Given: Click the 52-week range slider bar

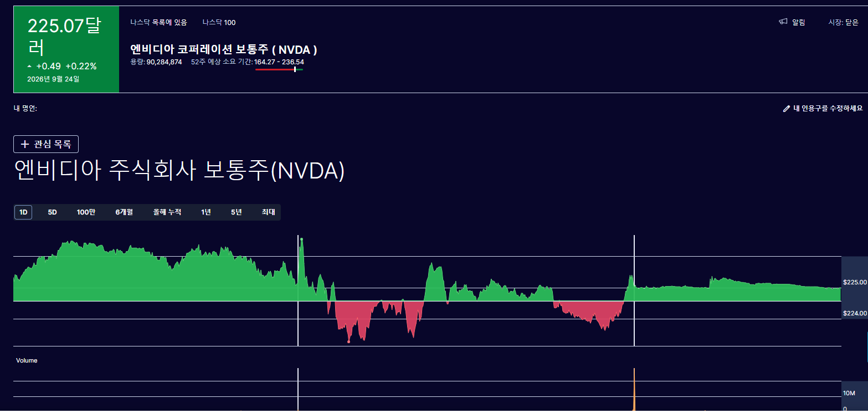Looking at the screenshot, I should [279, 69].
